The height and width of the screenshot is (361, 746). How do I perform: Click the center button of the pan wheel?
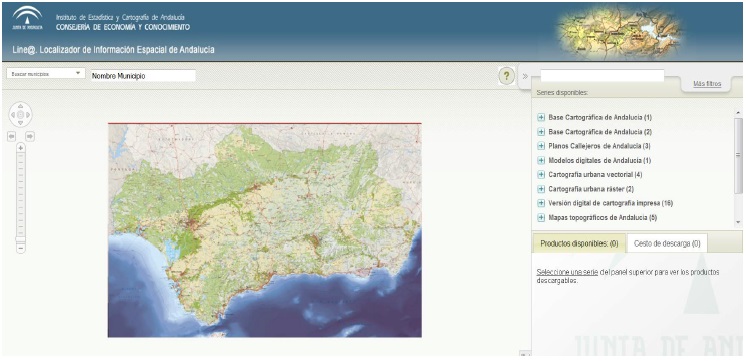pyautogui.click(x=20, y=115)
